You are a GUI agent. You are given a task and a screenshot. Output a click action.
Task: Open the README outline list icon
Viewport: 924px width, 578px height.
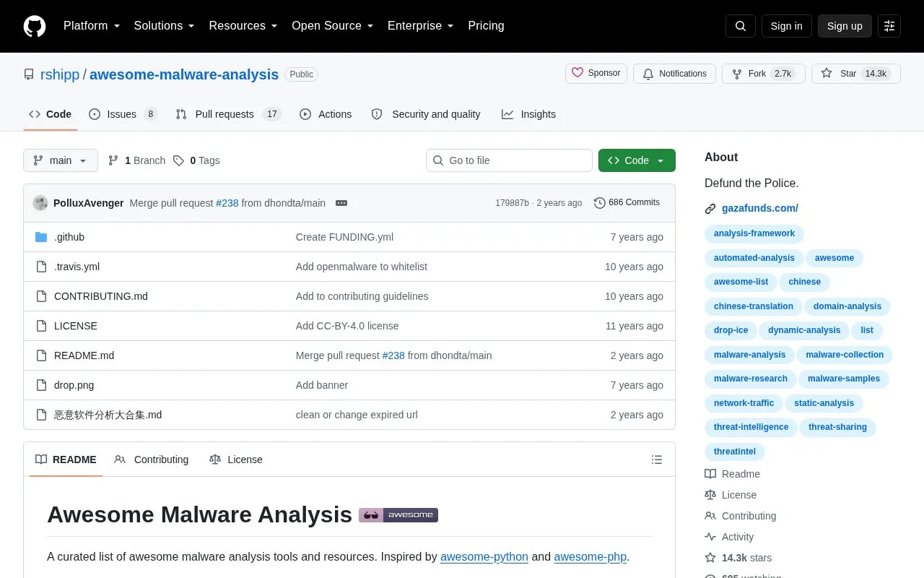[657, 460]
